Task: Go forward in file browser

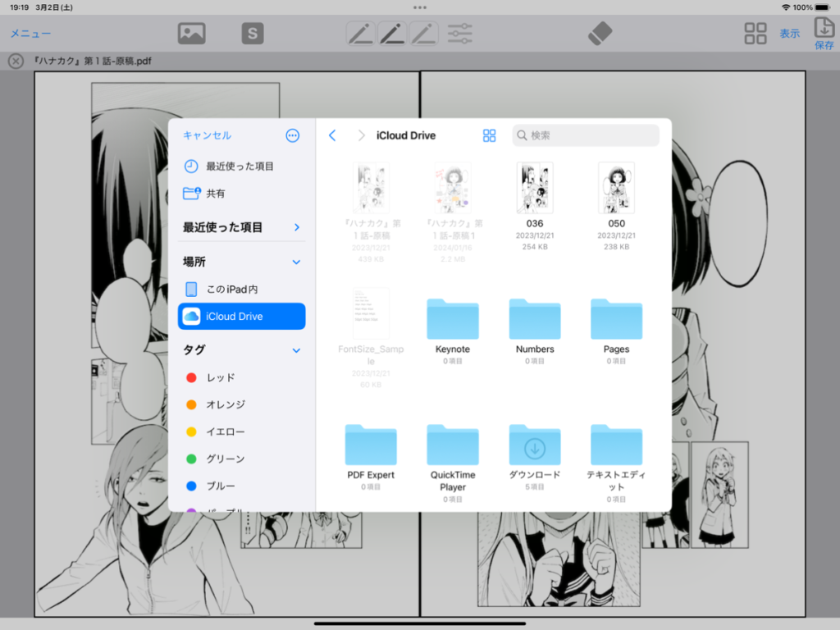Action: click(x=361, y=135)
